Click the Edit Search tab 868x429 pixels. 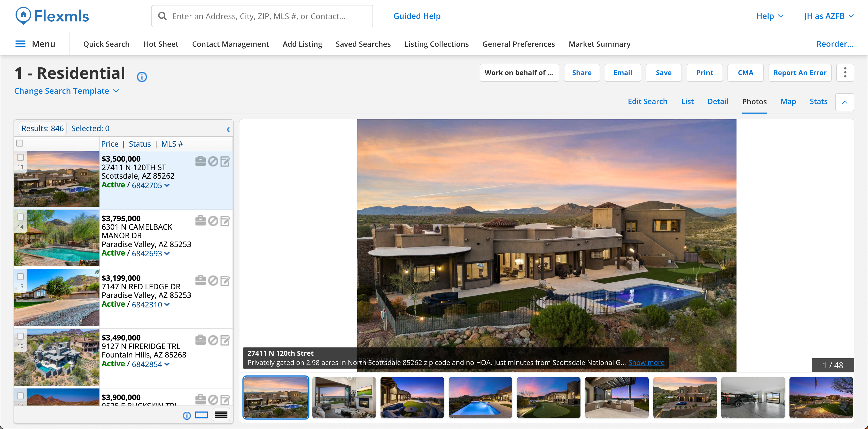click(647, 101)
